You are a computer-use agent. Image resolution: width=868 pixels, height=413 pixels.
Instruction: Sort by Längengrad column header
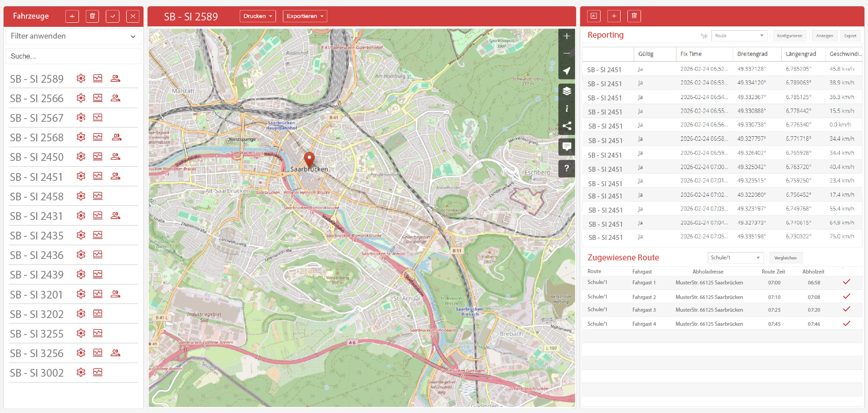pos(803,54)
